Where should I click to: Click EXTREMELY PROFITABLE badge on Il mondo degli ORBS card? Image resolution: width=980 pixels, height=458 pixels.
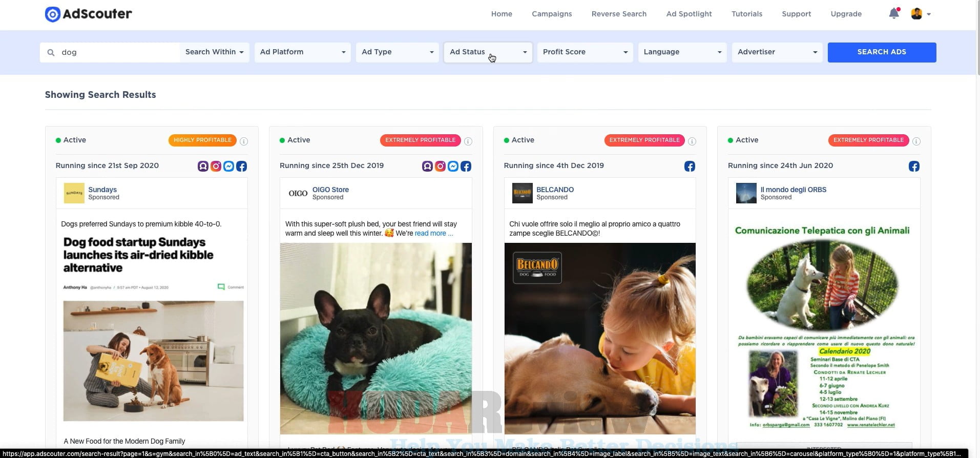click(868, 140)
